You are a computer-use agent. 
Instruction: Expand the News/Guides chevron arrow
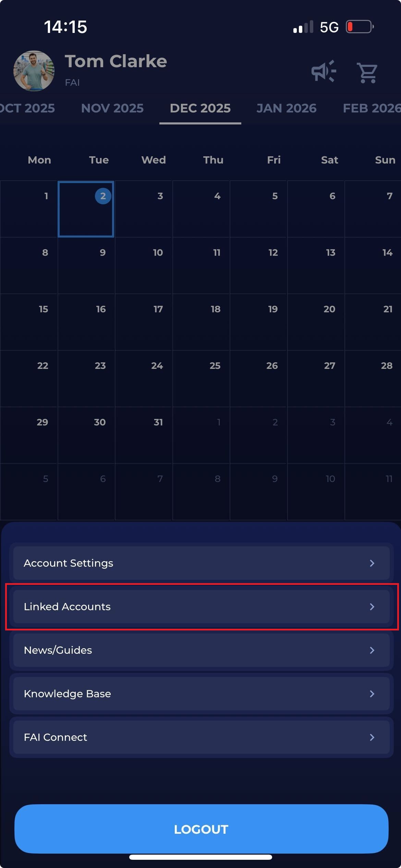click(372, 650)
